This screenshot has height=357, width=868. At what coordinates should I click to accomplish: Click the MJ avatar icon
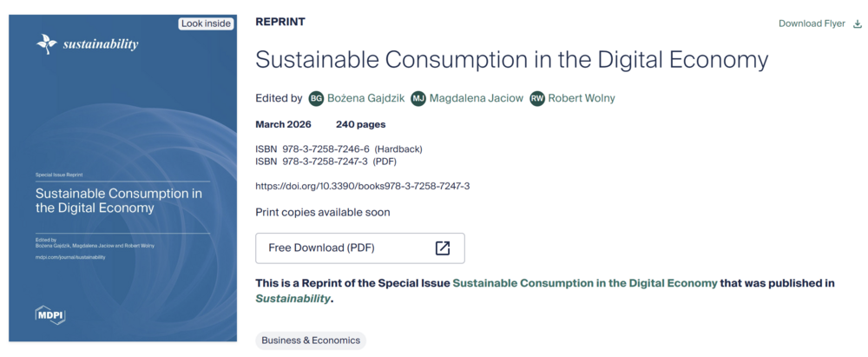418,98
